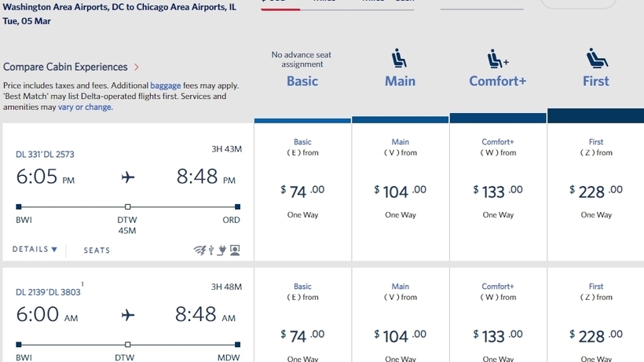This screenshot has width=644, height=362.
Task: Click the airplane icon on the 6:05 PM flight
Action: click(x=128, y=177)
